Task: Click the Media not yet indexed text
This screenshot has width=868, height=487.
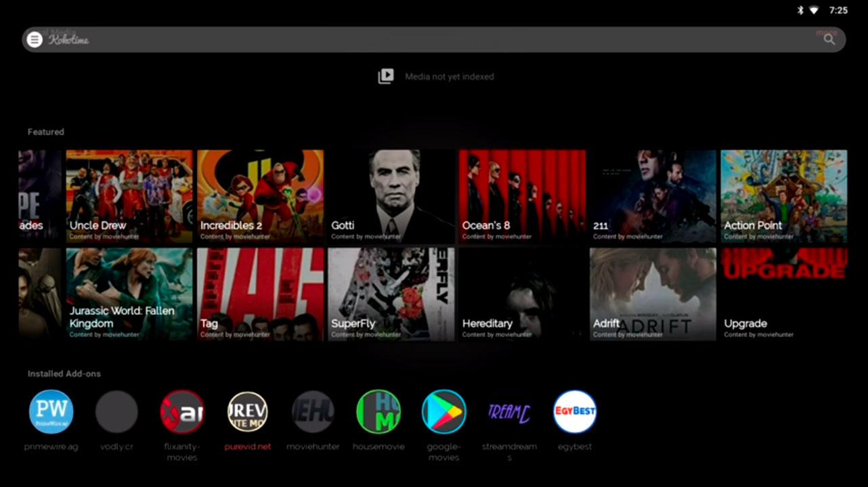Action: (450, 76)
